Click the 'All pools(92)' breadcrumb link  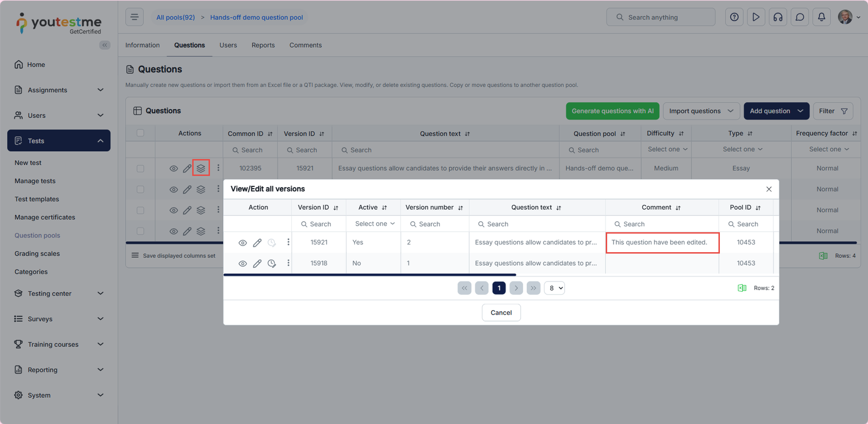click(175, 17)
